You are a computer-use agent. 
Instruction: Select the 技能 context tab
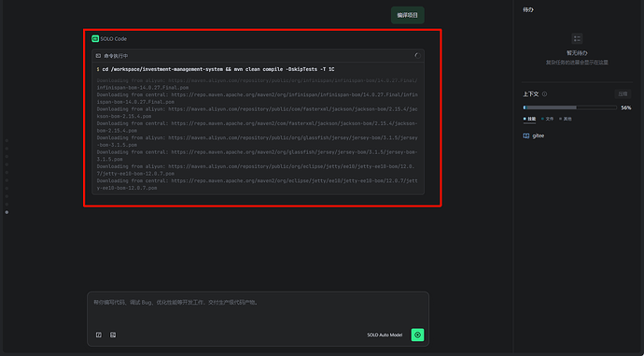[x=530, y=119]
